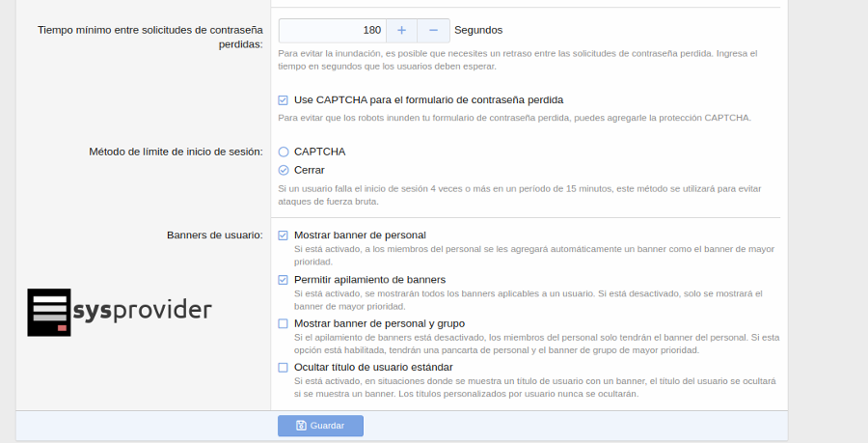Viewport: 868px width, 443px height.
Task: Decrease the seconds value with minus button
Action: click(x=433, y=30)
